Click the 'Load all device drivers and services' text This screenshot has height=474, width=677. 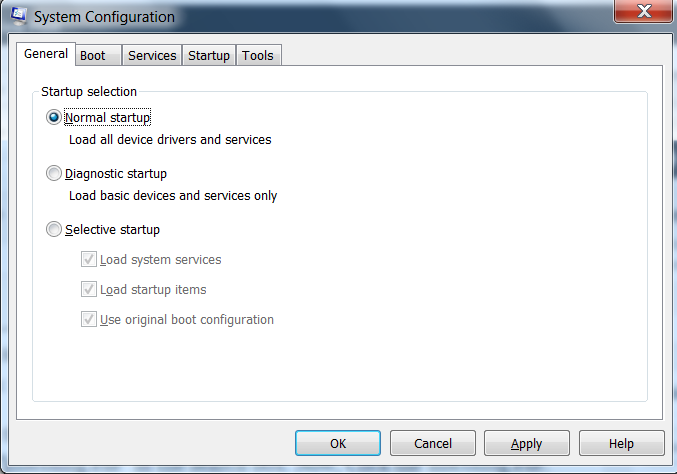[x=170, y=140]
